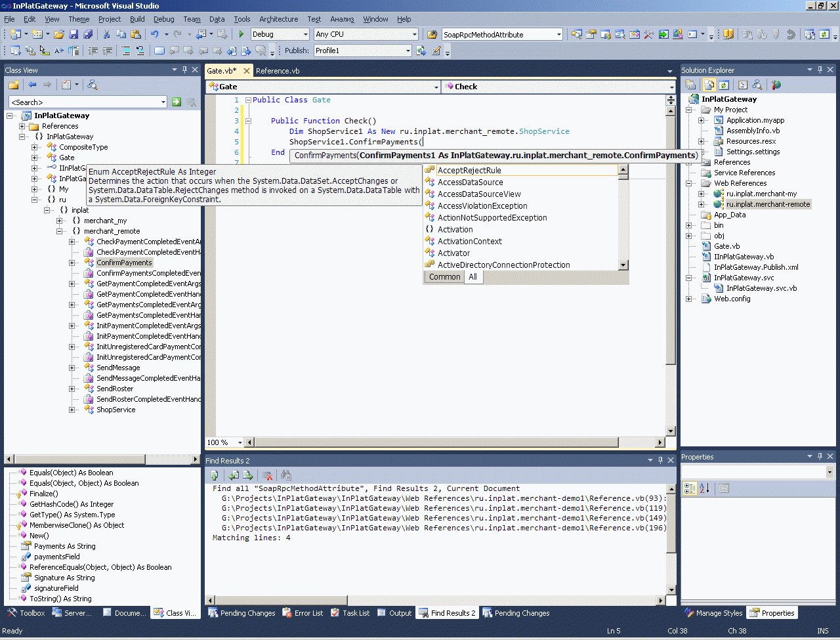The width and height of the screenshot is (840, 640).
Task: Click the Save toolbar icon
Action: (x=73, y=34)
